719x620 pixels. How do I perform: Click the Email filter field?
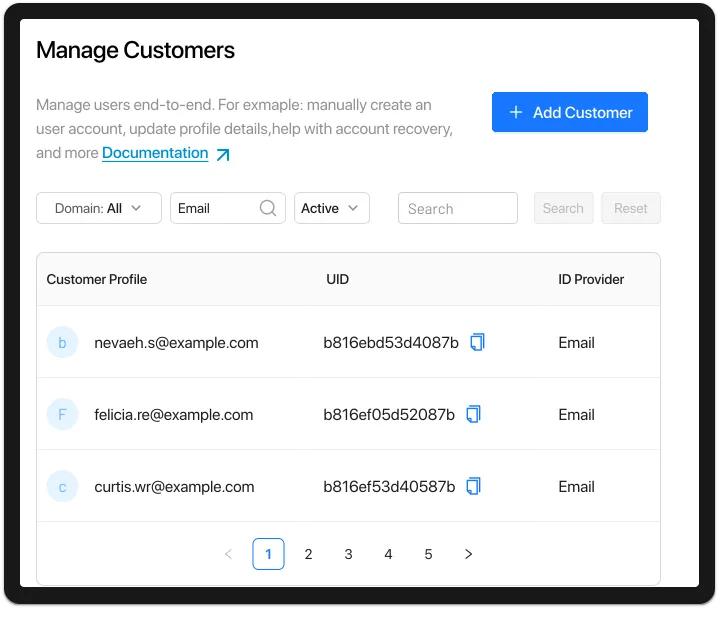coord(228,208)
